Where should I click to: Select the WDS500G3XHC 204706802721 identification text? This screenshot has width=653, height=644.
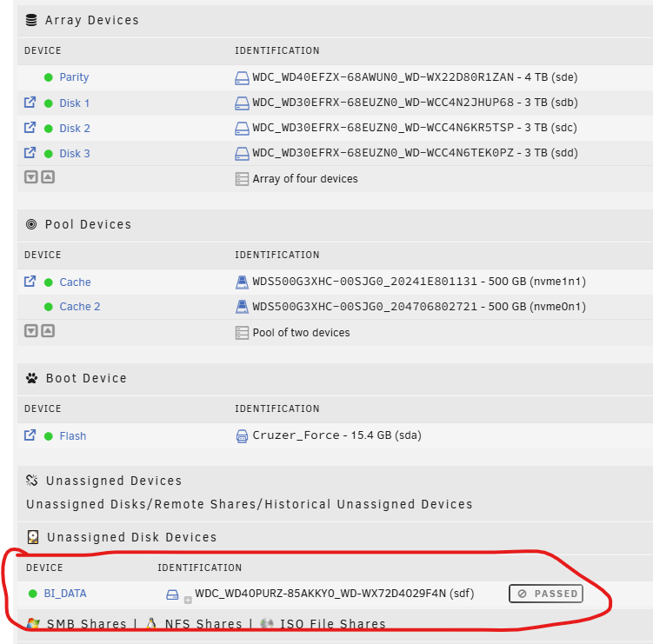click(x=419, y=307)
